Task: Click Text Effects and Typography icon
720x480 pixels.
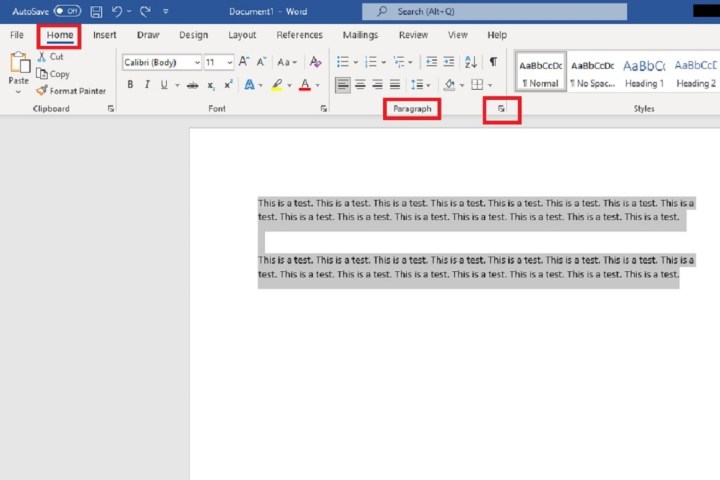Action: click(x=249, y=85)
